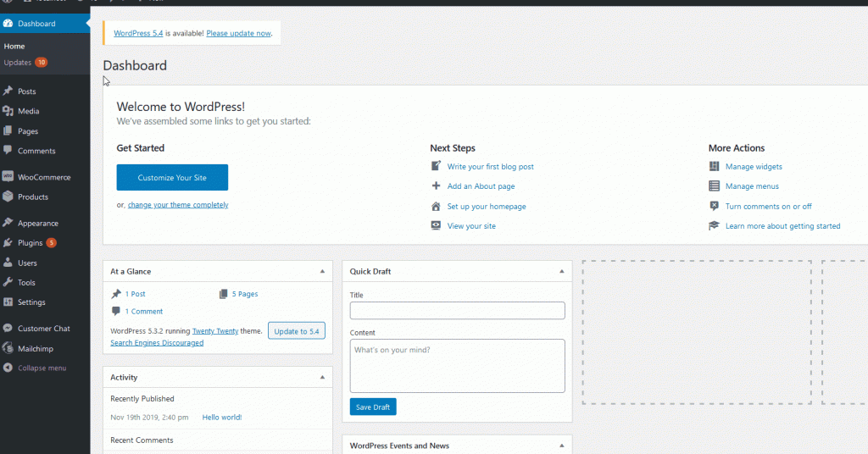Screen dimensions: 868x454
Task: Click the graduation cap icon beside Learn more
Action: (x=714, y=225)
